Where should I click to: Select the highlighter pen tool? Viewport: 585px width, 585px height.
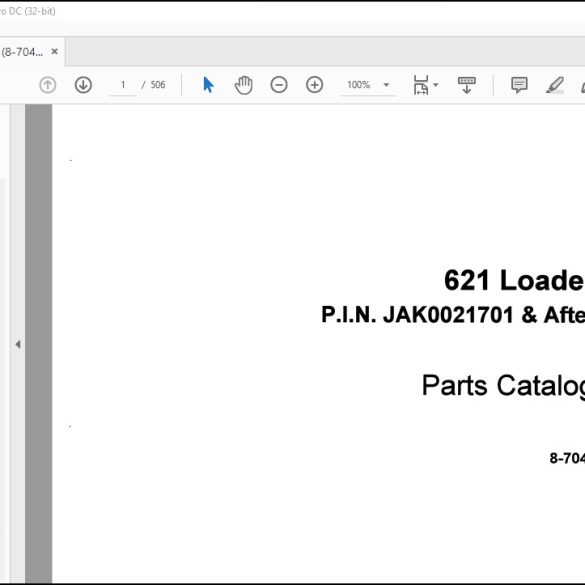(x=555, y=85)
